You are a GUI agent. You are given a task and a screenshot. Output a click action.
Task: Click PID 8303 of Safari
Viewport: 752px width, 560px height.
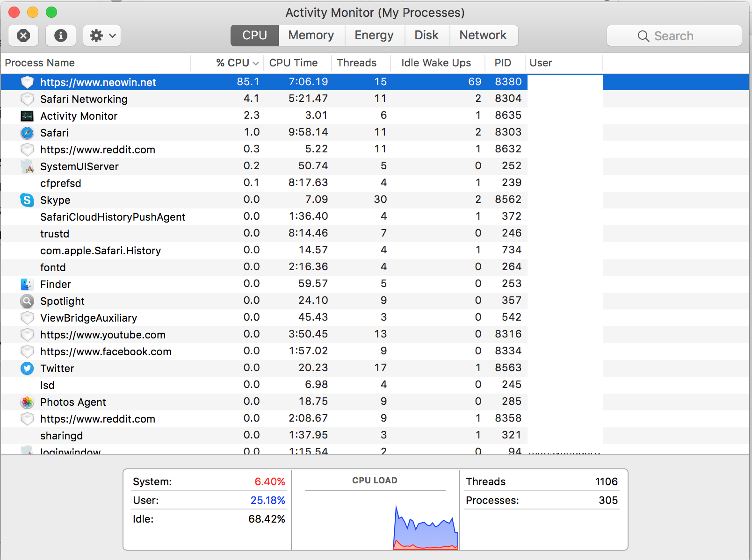click(508, 132)
